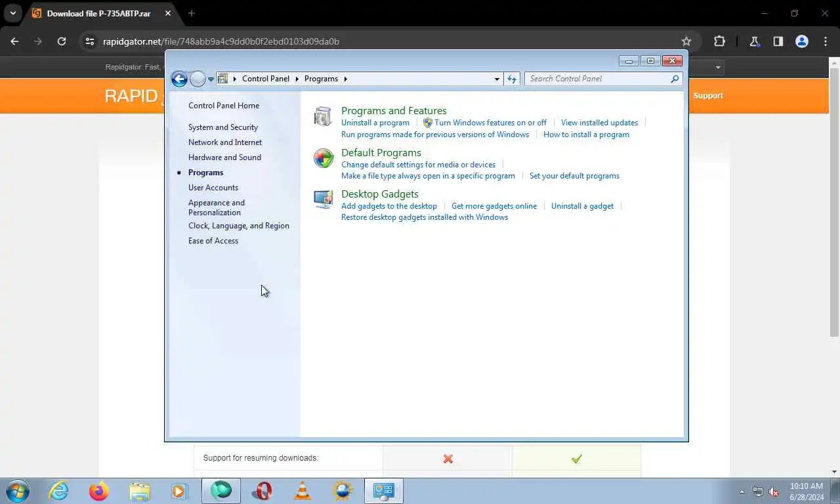Expand the arrow after Control Panel breadcrumb

297,79
